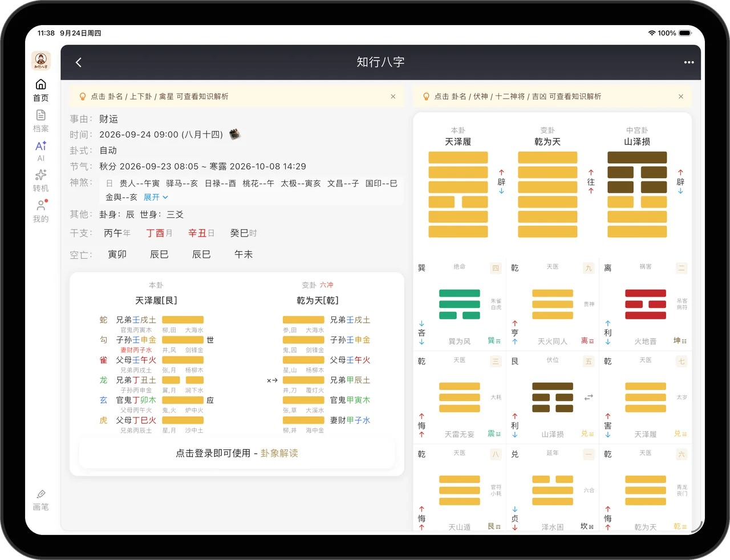The height and width of the screenshot is (560, 730).
Task: Click the 天山遁 palace hexagram
Action: 460,490
